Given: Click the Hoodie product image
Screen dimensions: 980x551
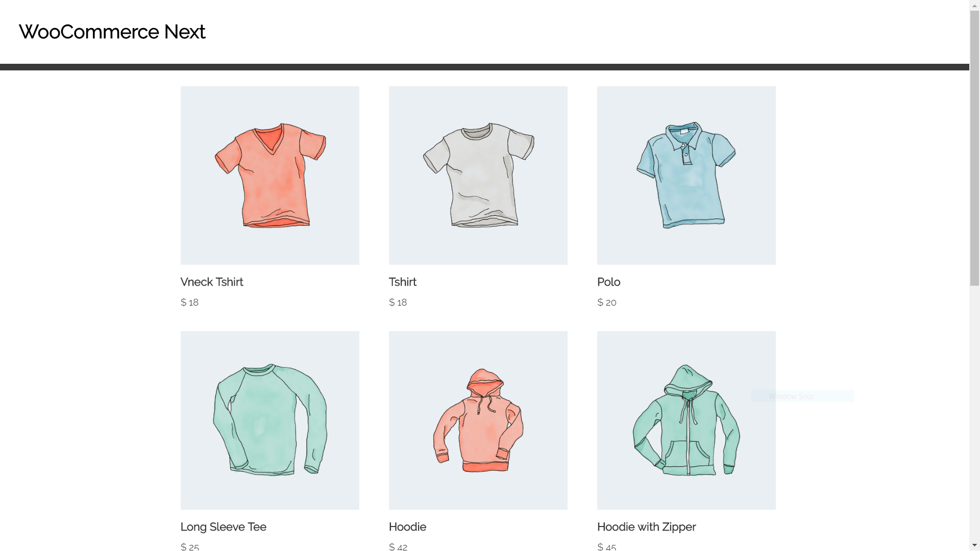Looking at the screenshot, I should [478, 420].
